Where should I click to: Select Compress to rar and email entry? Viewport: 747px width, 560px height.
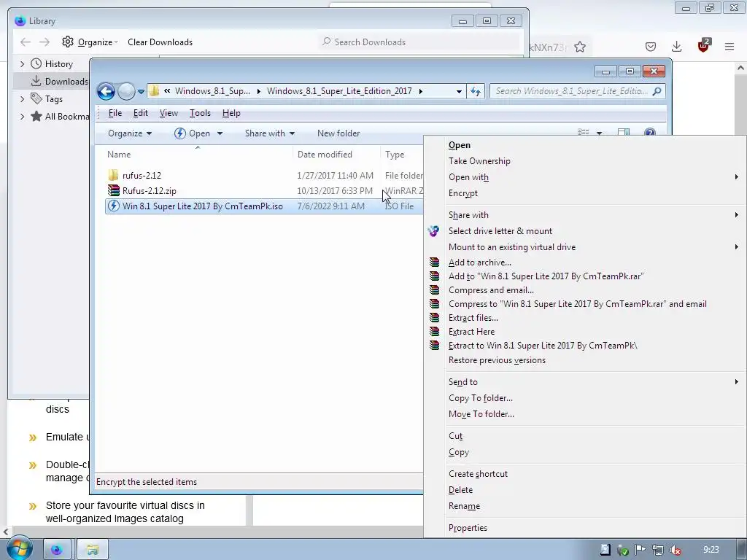click(x=578, y=304)
